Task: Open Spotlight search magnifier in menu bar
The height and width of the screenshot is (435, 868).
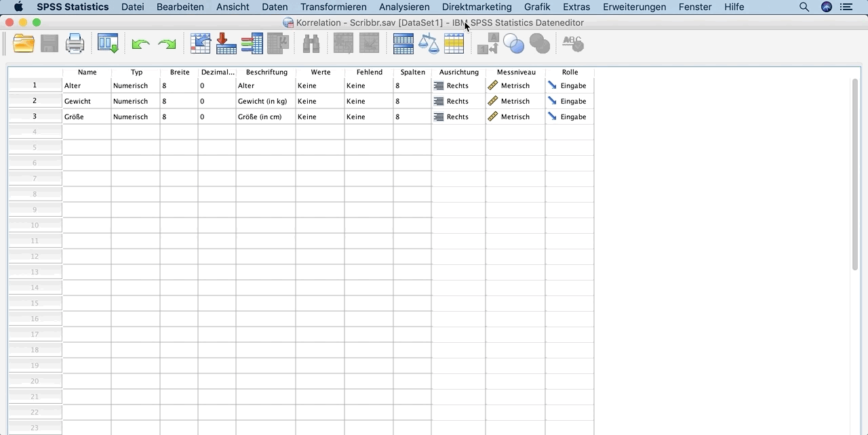Action: (804, 7)
